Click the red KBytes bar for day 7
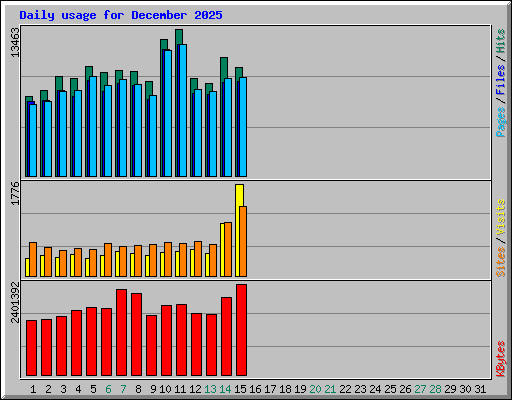The image size is (512, 400). coord(121,332)
